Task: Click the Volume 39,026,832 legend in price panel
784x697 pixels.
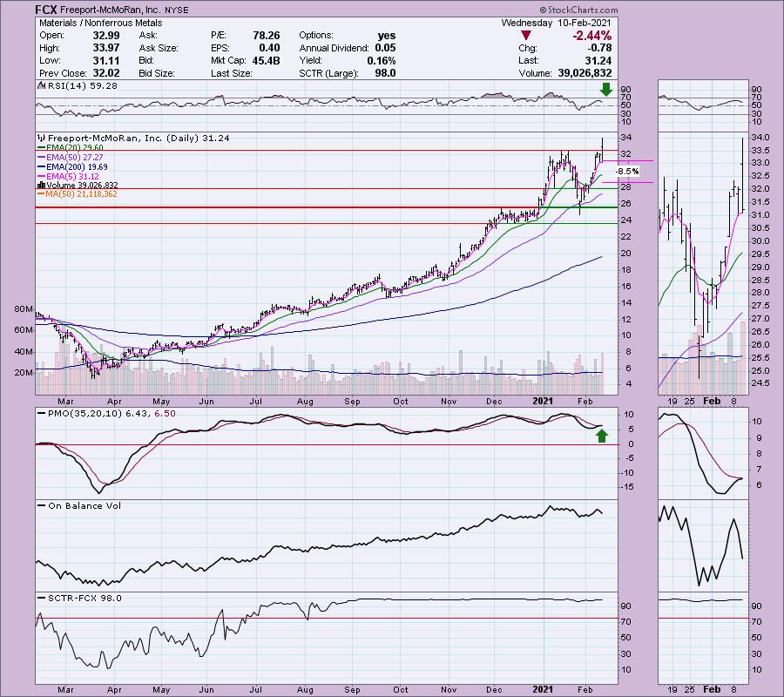Action: pyautogui.click(x=82, y=185)
